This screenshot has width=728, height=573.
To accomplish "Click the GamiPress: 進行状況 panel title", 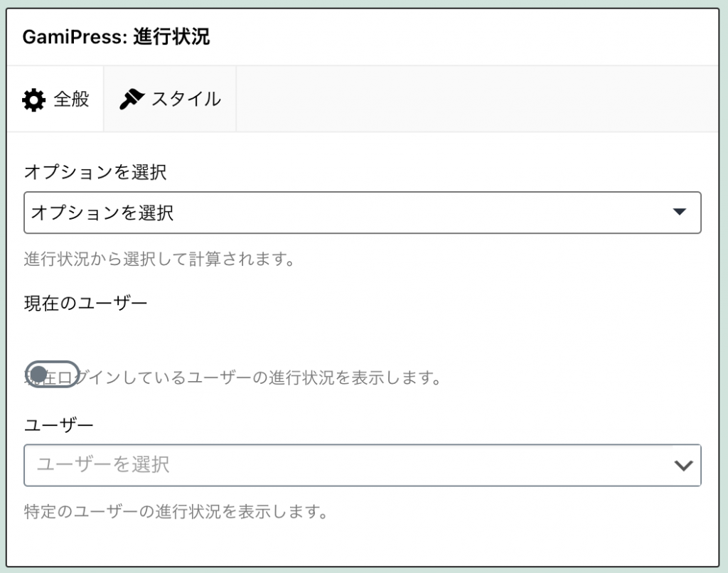I will (x=116, y=37).
